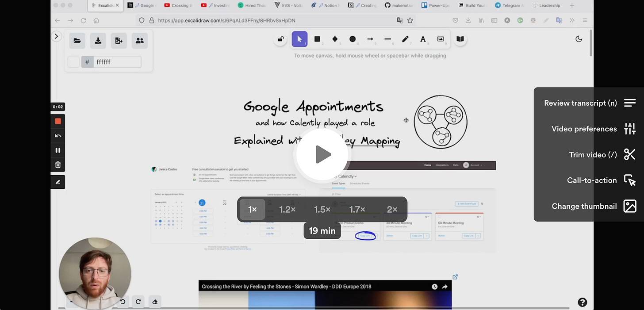Image resolution: width=644 pixels, height=310 pixels.
Task: Click the webcam bubble of the presenter
Action: [x=95, y=273]
